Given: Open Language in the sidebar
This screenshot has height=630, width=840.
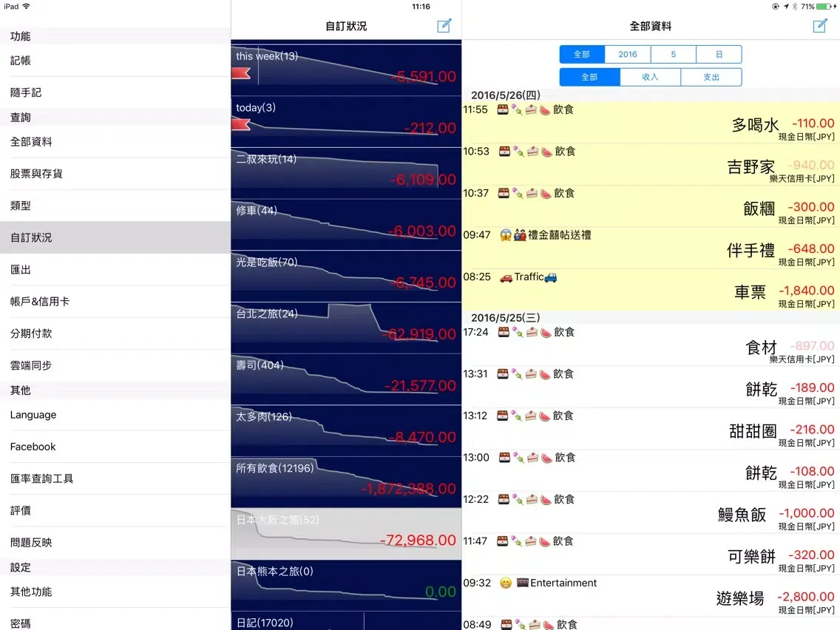Looking at the screenshot, I should [x=115, y=415].
